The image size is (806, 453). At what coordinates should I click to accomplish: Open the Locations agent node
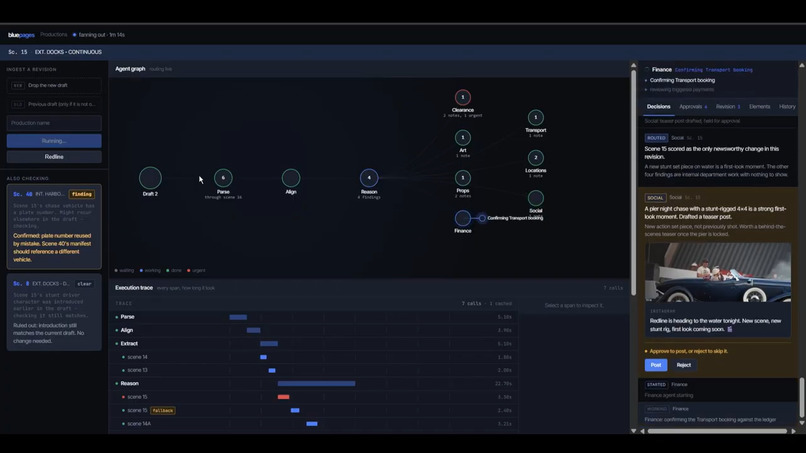[x=536, y=157]
